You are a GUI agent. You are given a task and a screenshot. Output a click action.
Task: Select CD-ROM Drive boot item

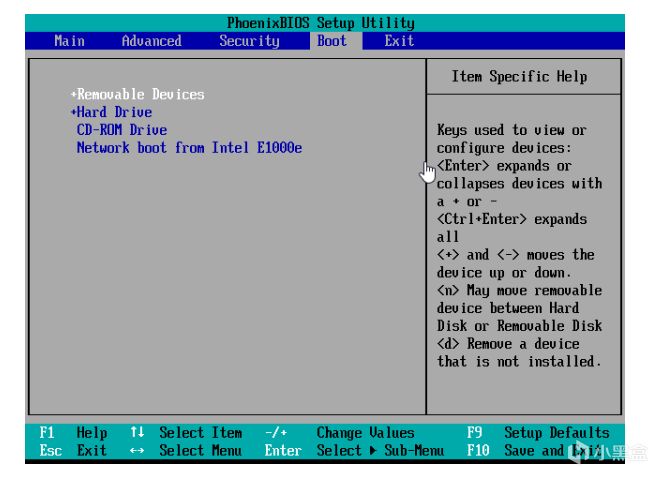point(122,130)
